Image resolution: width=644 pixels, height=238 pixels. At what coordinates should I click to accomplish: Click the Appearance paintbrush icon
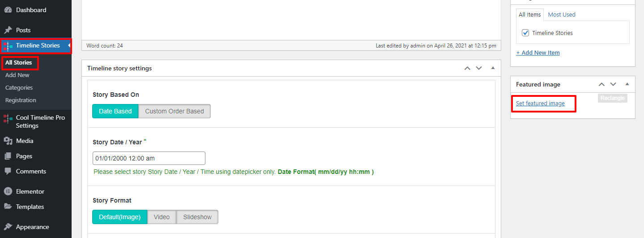pos(8,227)
